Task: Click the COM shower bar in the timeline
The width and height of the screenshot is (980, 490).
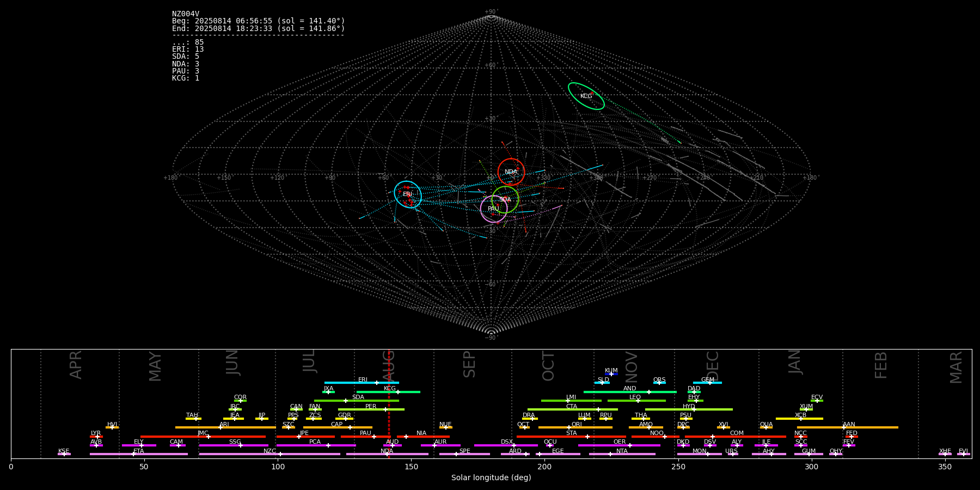Action: coord(737,437)
